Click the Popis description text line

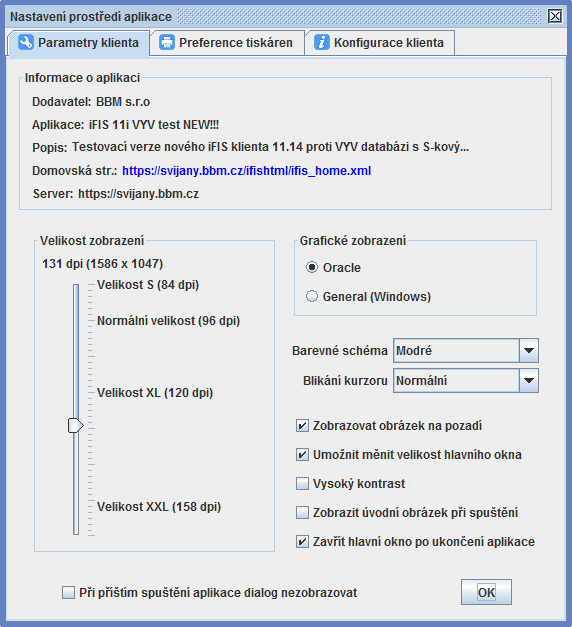click(250, 147)
